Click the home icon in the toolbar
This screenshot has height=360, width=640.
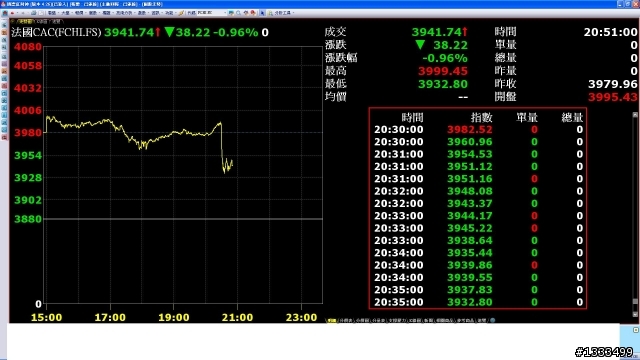point(4,13)
